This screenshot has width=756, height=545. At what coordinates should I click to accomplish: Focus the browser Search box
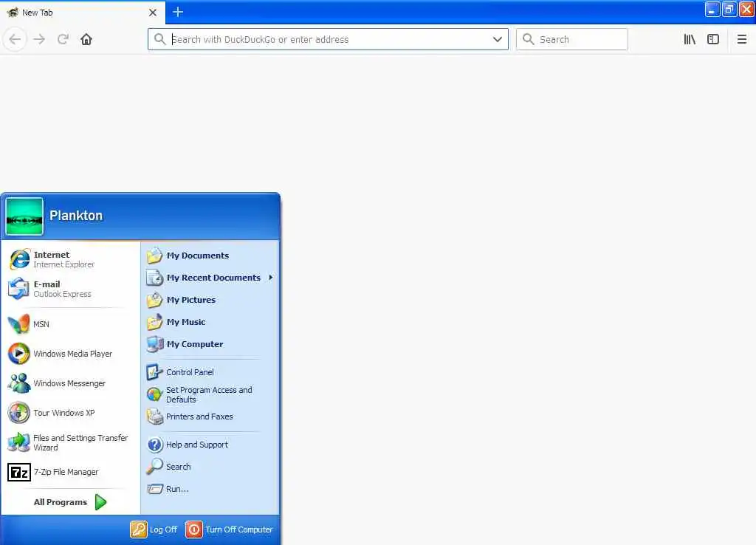click(572, 39)
